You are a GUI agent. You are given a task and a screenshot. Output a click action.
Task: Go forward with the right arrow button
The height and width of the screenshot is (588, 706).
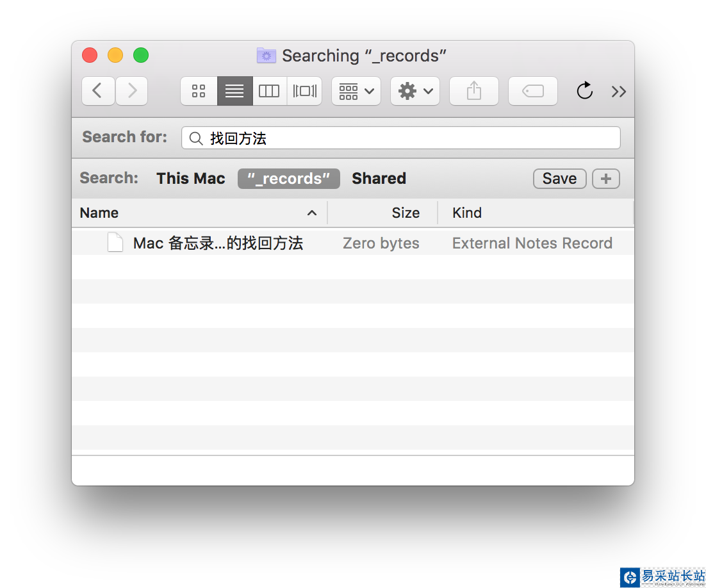pyautogui.click(x=132, y=91)
